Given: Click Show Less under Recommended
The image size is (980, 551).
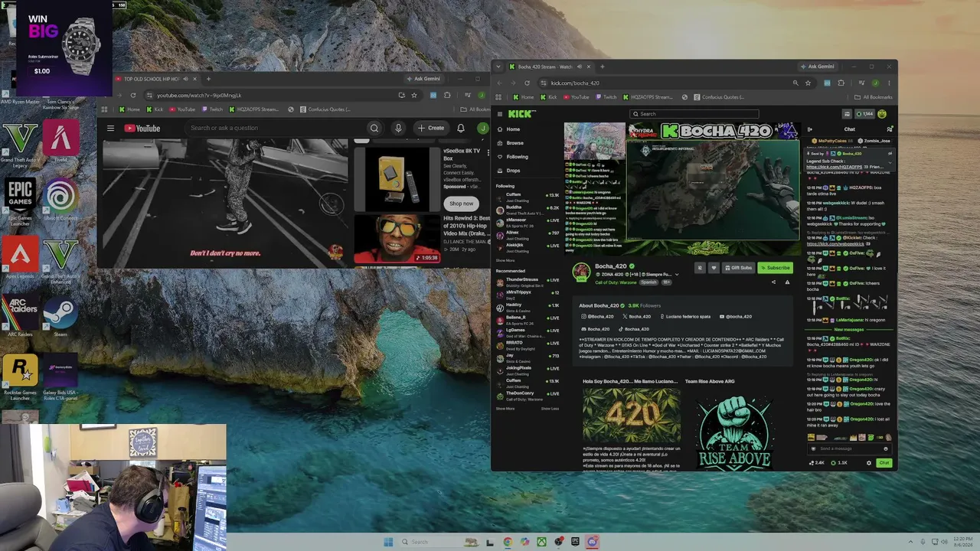Looking at the screenshot, I should [550, 409].
